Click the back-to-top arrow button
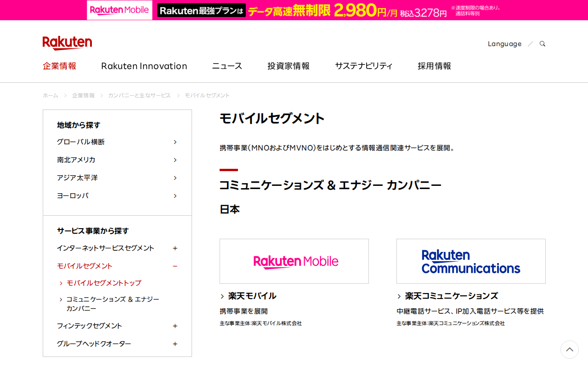Viewport: 588px width, 368px height. pyautogui.click(x=570, y=350)
